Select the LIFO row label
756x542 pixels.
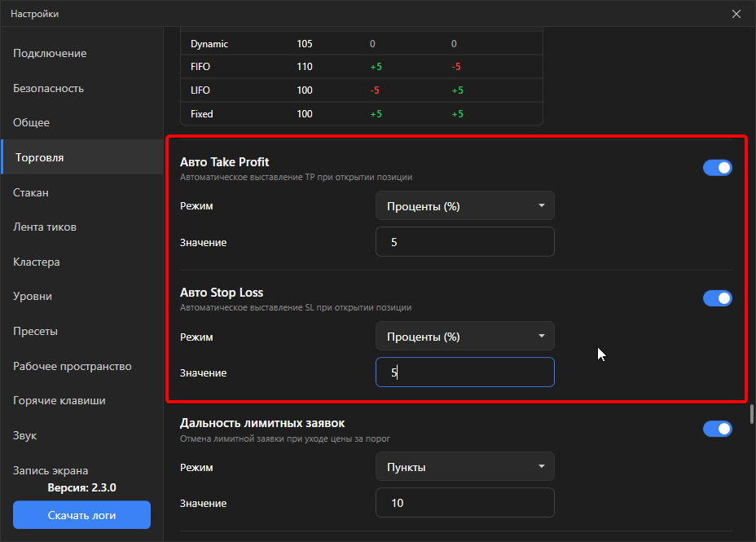(x=200, y=90)
